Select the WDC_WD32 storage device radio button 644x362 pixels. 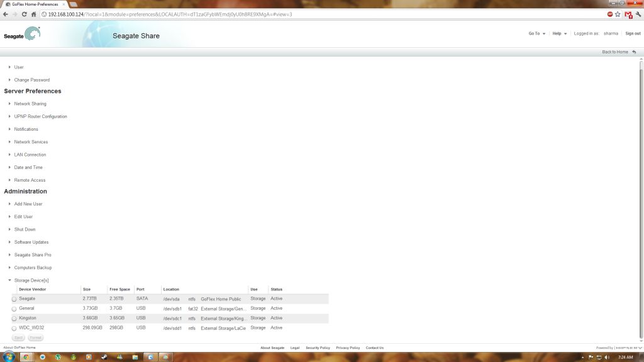(x=14, y=328)
